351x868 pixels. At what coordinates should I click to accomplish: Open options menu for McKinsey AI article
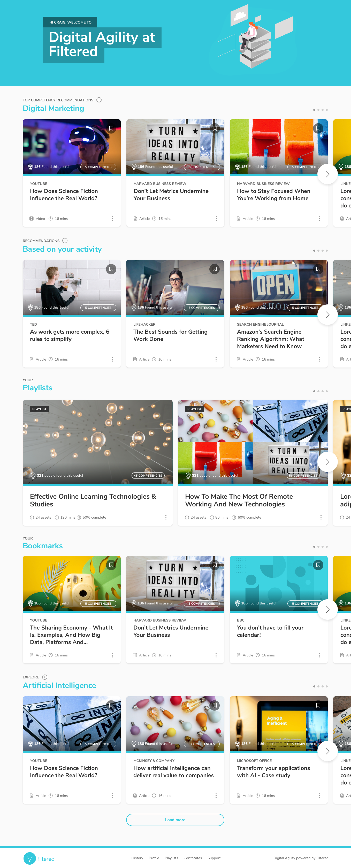click(216, 796)
